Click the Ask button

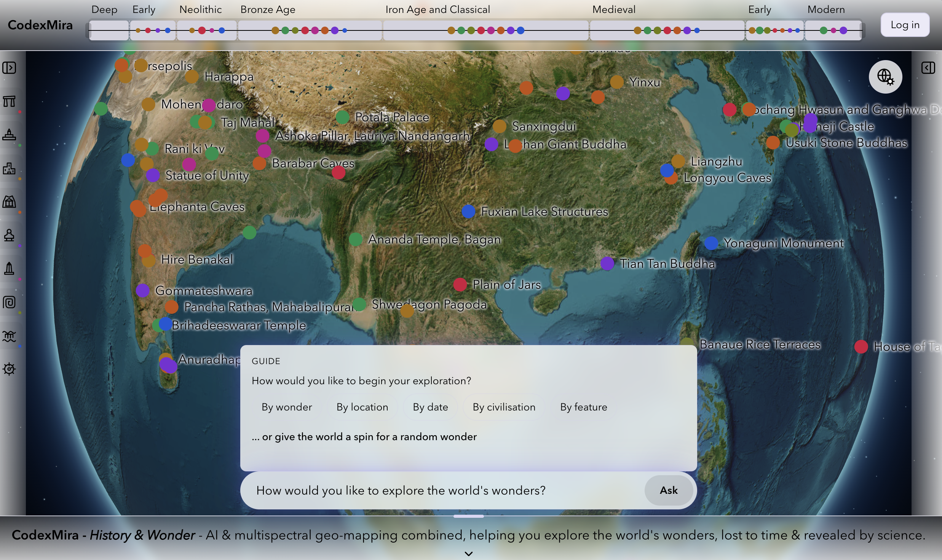click(x=669, y=490)
